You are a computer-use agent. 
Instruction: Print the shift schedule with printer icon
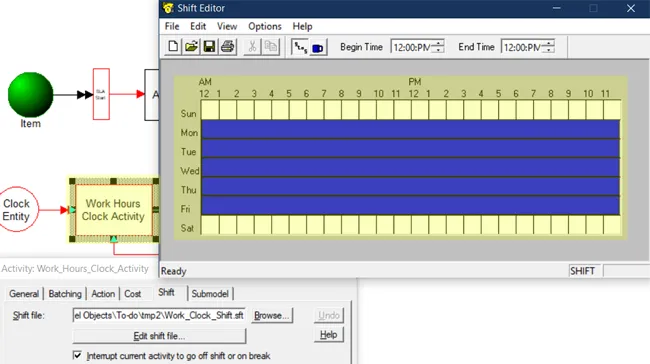pyautogui.click(x=228, y=46)
